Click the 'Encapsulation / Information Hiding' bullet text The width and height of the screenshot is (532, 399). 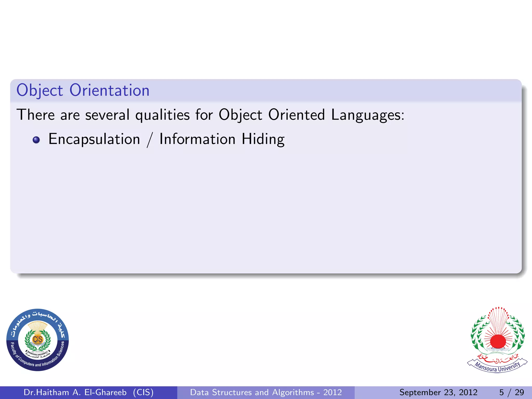pyautogui.click(x=167, y=139)
